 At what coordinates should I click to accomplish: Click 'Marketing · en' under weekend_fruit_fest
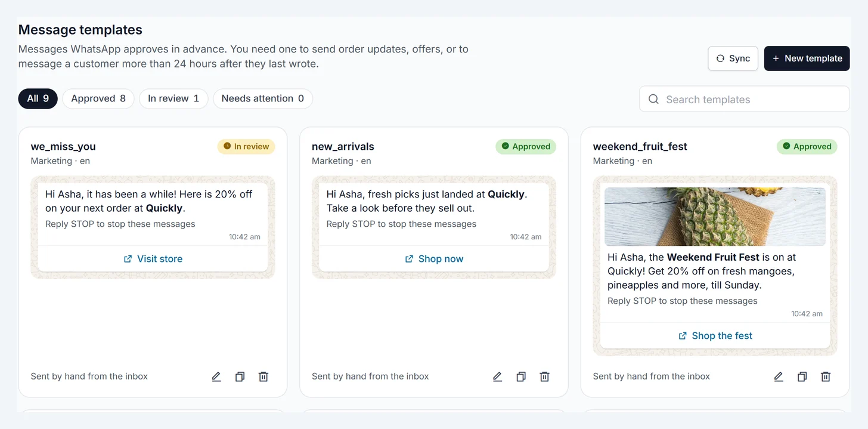pos(622,161)
